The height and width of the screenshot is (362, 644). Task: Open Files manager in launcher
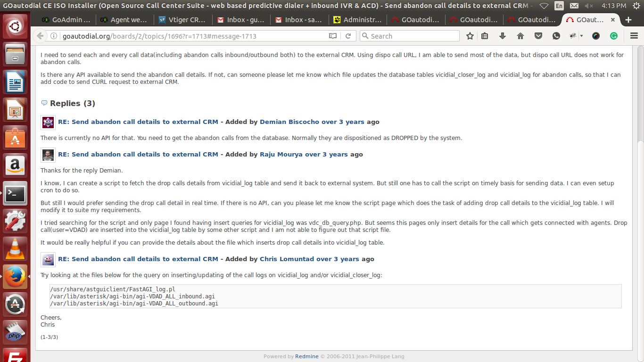coord(15,54)
